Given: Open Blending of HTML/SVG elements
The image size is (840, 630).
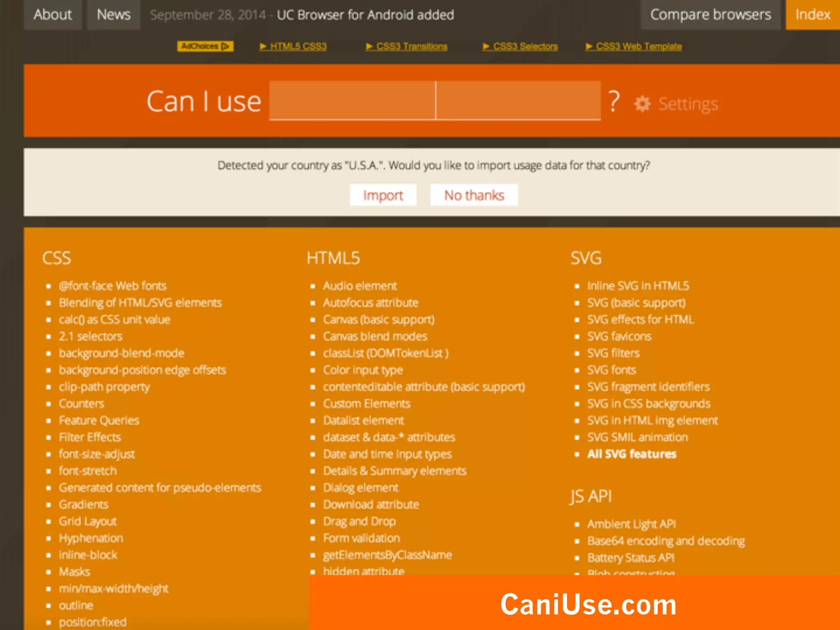Looking at the screenshot, I should pos(140,303).
